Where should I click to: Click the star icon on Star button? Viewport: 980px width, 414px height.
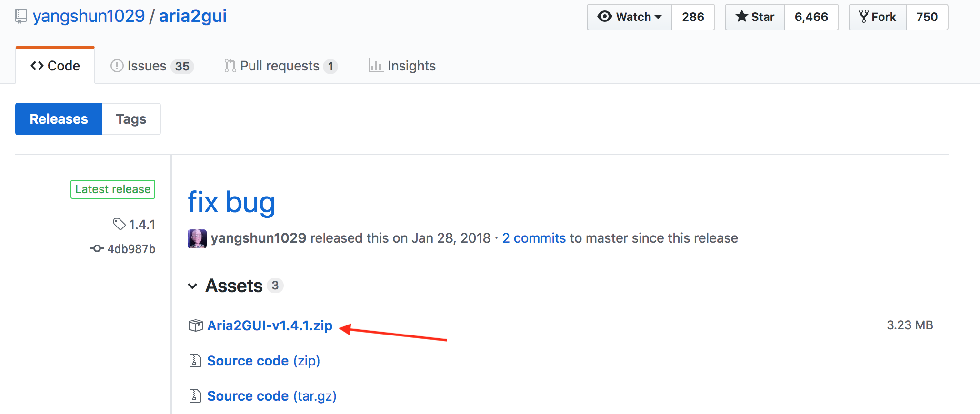pos(741,16)
